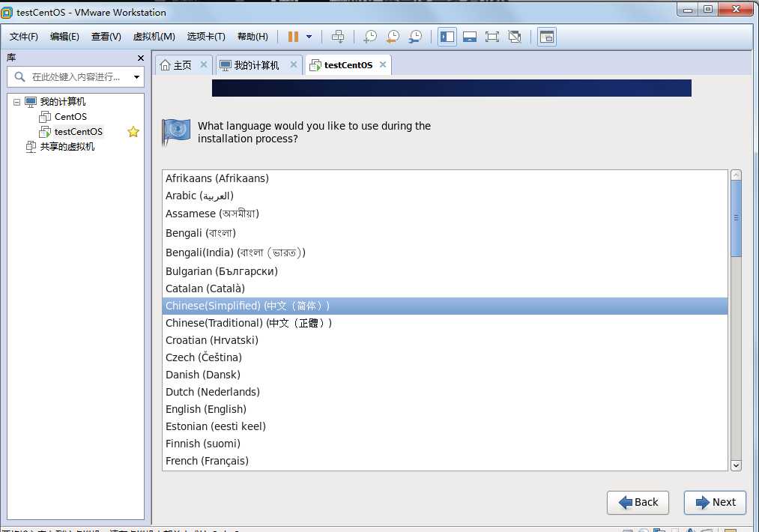The image size is (759, 532).
Task: Select 共享的虚拟机 in the library
Action: pos(67,147)
